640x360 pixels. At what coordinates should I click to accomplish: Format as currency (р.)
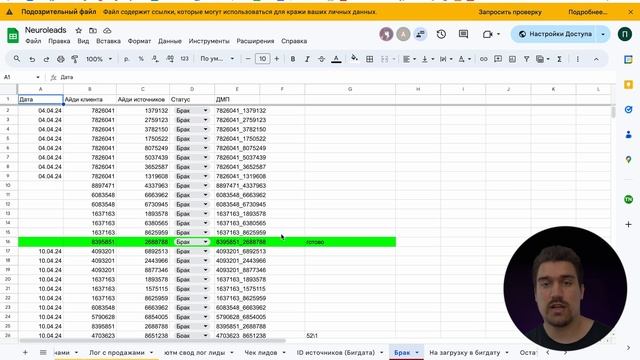click(127, 59)
